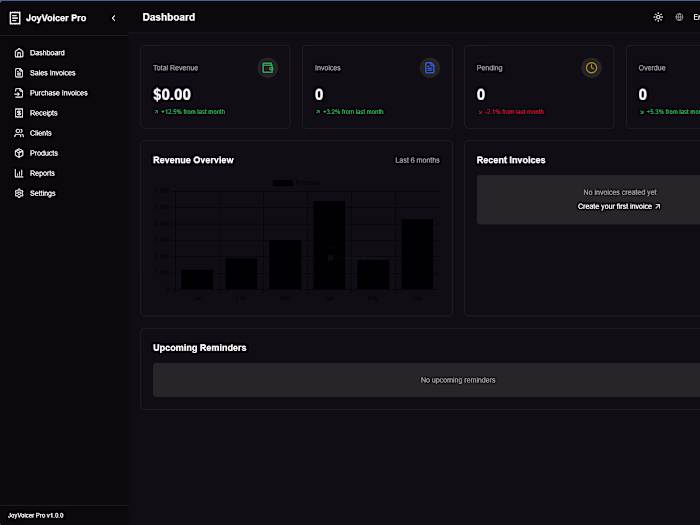This screenshot has height=525, width=700.
Task: Open the Receipts icon in the sidebar
Action: point(19,113)
